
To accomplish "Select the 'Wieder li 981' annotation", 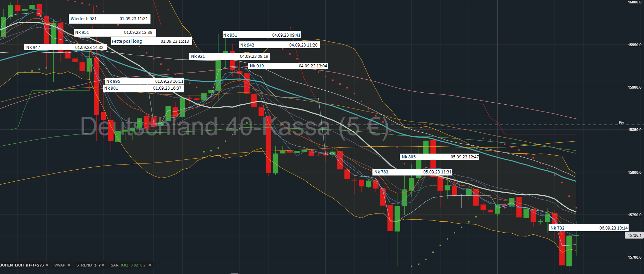I will [109, 19].
